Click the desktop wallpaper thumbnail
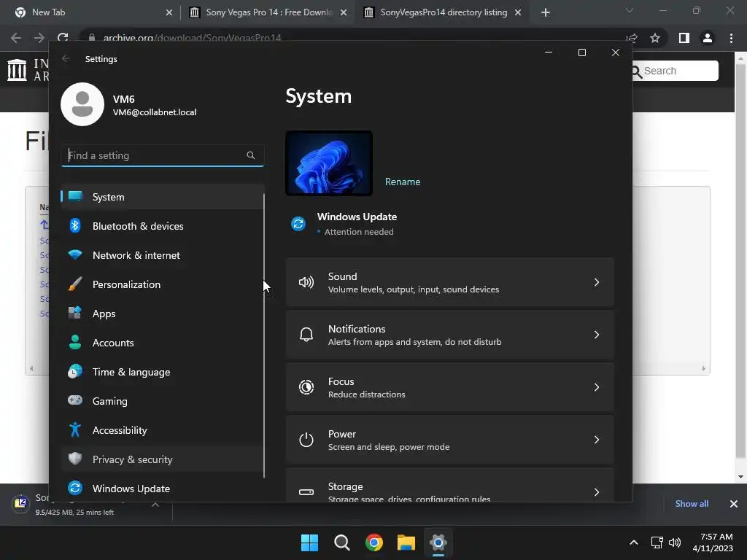 coord(329,163)
